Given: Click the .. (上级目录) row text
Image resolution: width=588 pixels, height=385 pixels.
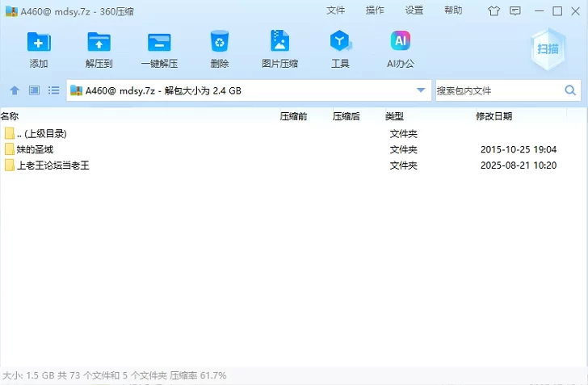Looking at the screenshot, I should click(x=42, y=133).
